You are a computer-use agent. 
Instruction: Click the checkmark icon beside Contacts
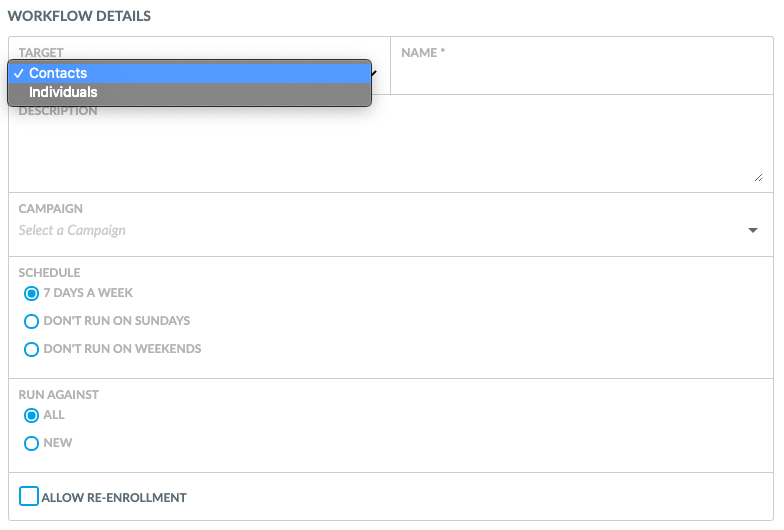click(x=18, y=74)
